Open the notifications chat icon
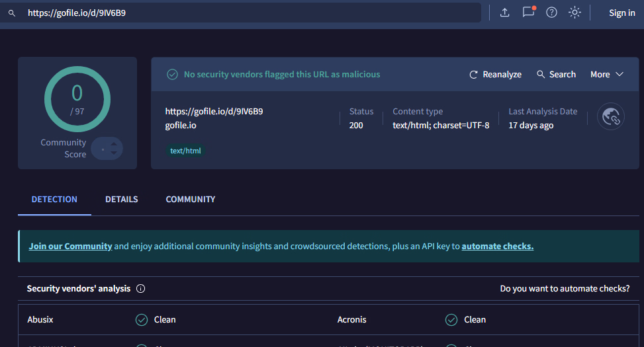Image resolution: width=644 pixels, height=347 pixels. (x=528, y=13)
